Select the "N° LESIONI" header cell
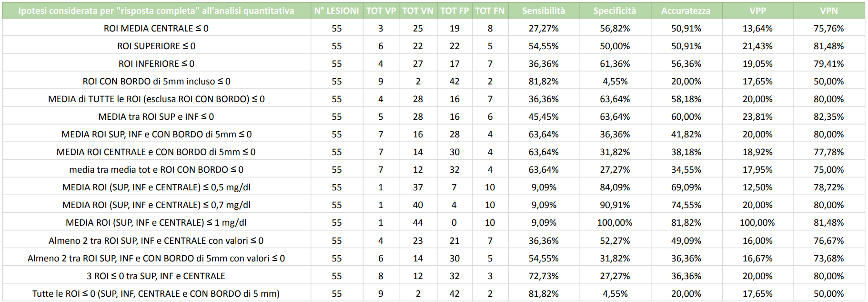Image resolution: width=868 pixels, height=302 pixels. (x=336, y=10)
